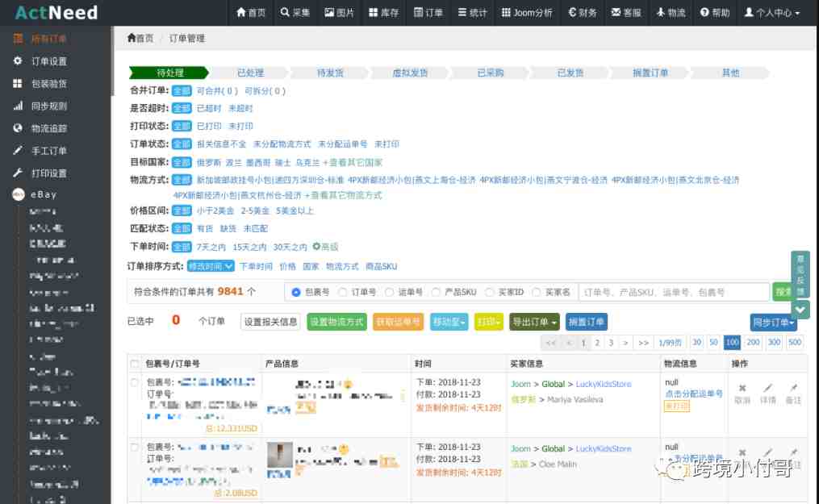Click the 设置报关信息 button

(270, 322)
